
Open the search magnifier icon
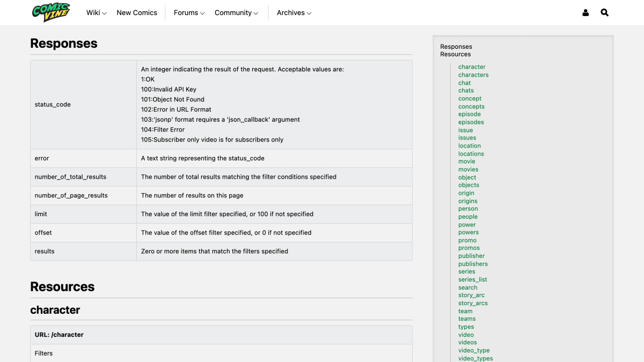coord(605,12)
